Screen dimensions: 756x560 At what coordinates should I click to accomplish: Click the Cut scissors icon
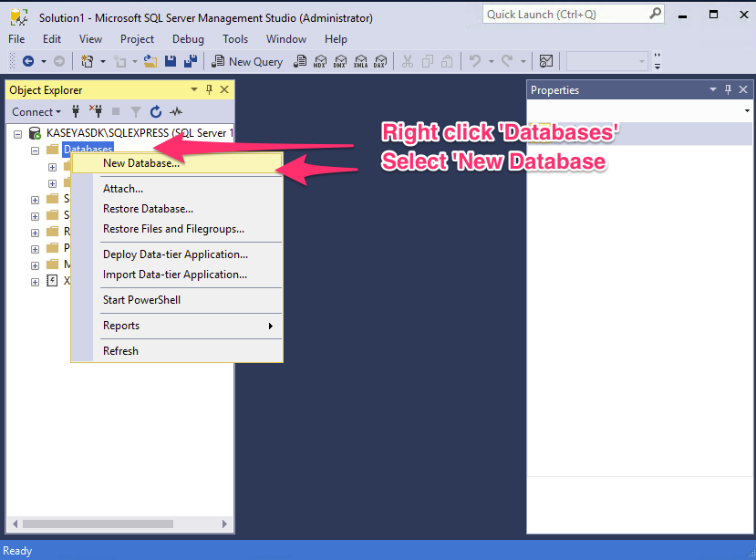click(x=408, y=61)
